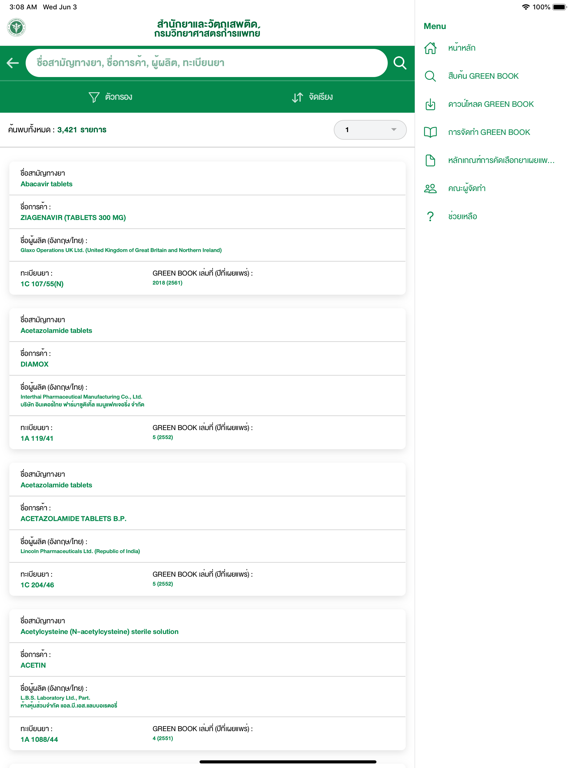Viewport: 576px width, 768px height.
Task: Click Lincoln Pharmaceuticals Ltd. manufacturer
Action: 80,552
